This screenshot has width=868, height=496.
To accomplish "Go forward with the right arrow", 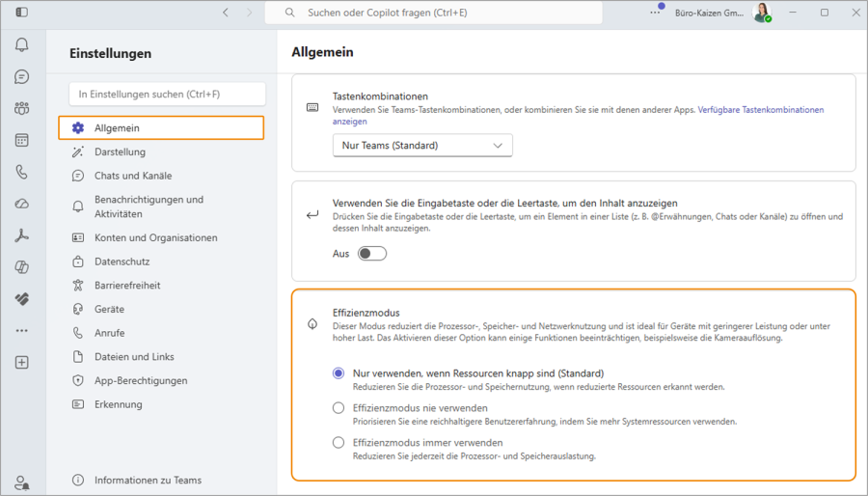I will (249, 13).
